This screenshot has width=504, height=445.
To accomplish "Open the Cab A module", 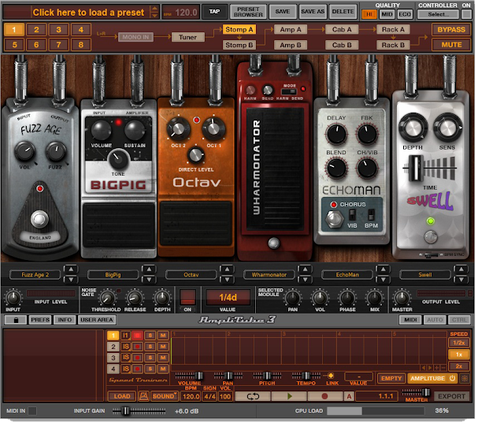I will coord(342,30).
